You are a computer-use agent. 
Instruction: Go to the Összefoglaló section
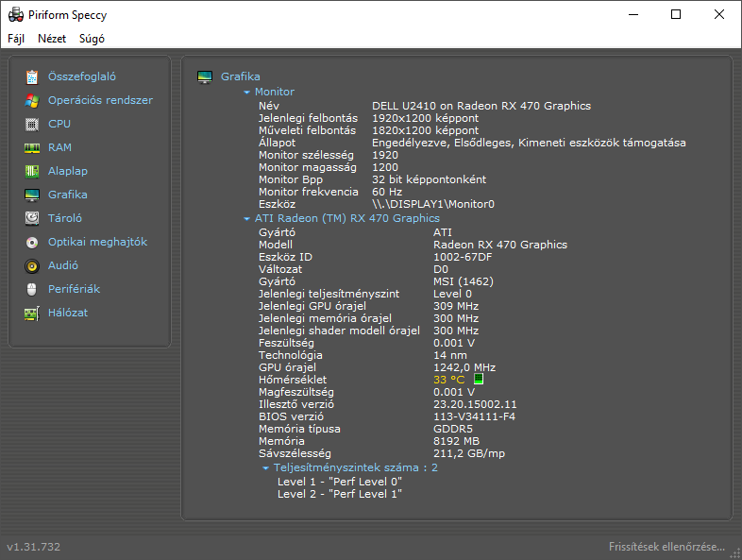[82, 76]
